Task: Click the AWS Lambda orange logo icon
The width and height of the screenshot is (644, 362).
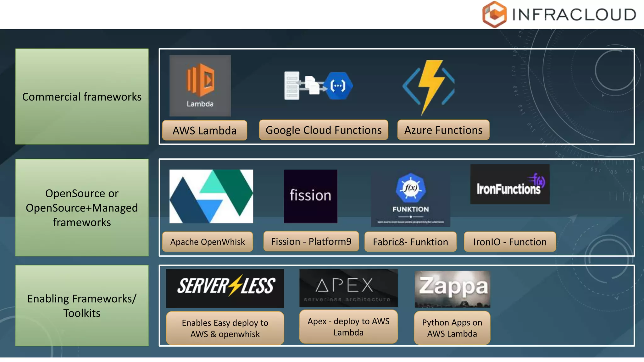Action: point(200,80)
